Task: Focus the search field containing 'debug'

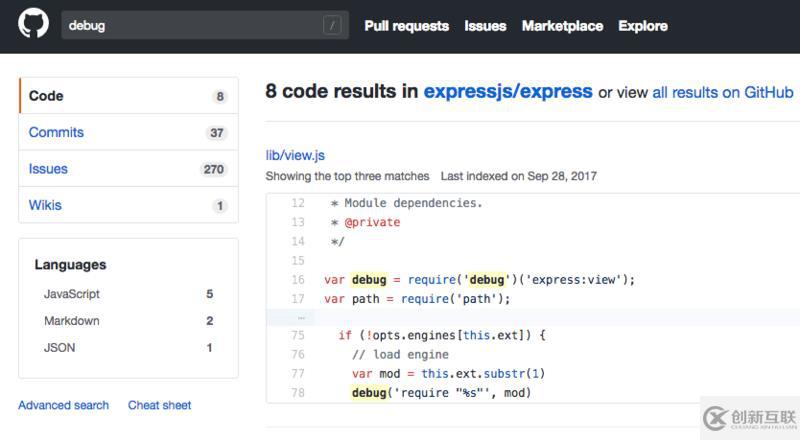Action: [190, 26]
